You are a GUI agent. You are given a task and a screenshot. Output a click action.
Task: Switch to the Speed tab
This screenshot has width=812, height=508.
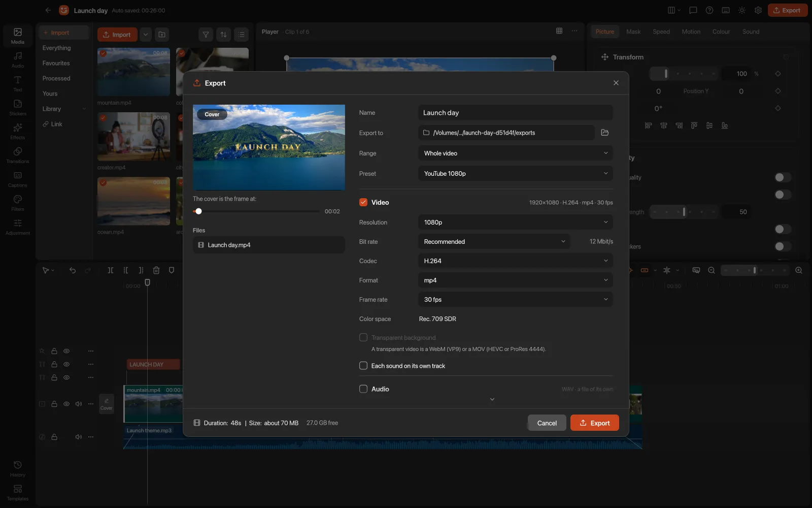[661, 31]
